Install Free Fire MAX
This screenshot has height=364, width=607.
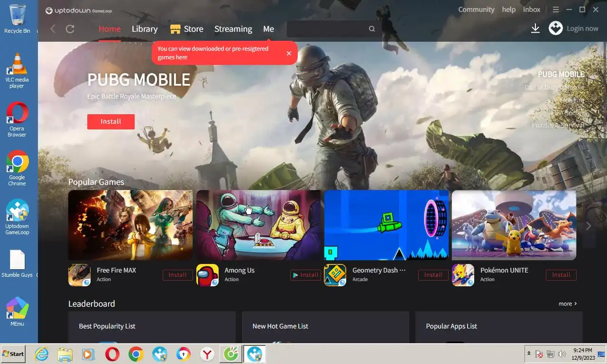tap(178, 275)
